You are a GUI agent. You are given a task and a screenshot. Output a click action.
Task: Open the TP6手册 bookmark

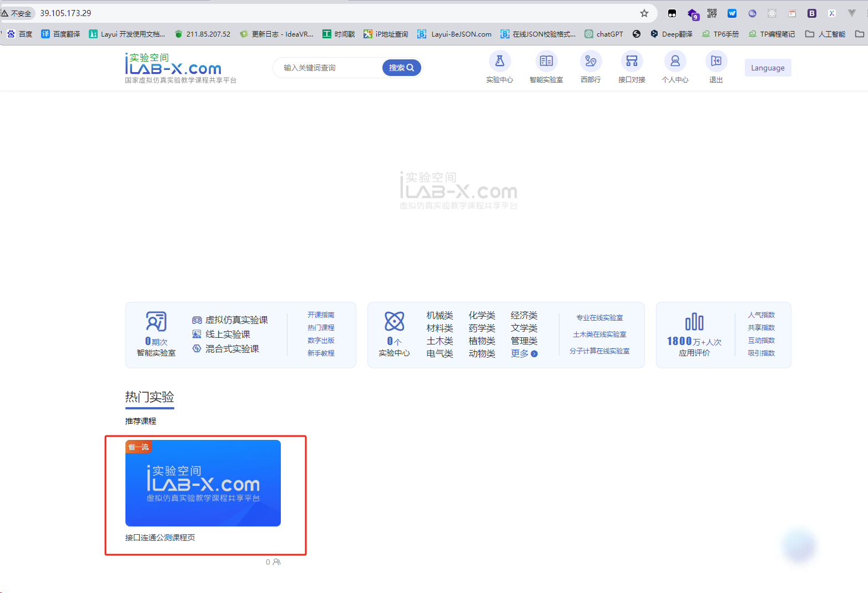pyautogui.click(x=720, y=34)
